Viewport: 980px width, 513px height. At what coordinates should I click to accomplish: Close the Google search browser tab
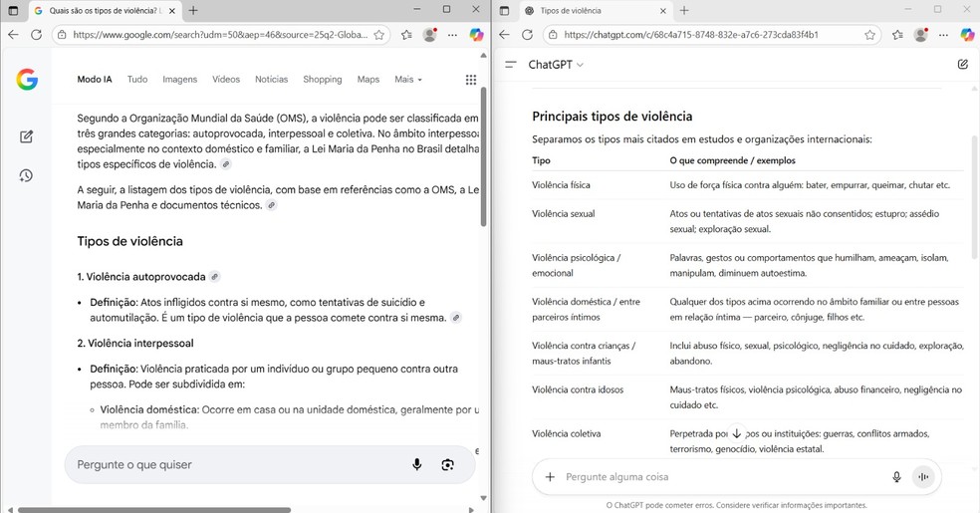pos(172,11)
